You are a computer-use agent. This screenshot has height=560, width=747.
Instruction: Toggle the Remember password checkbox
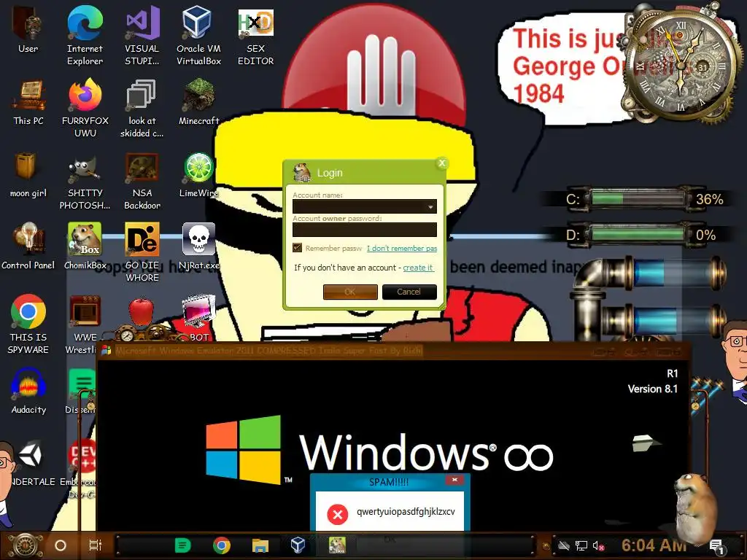click(298, 248)
